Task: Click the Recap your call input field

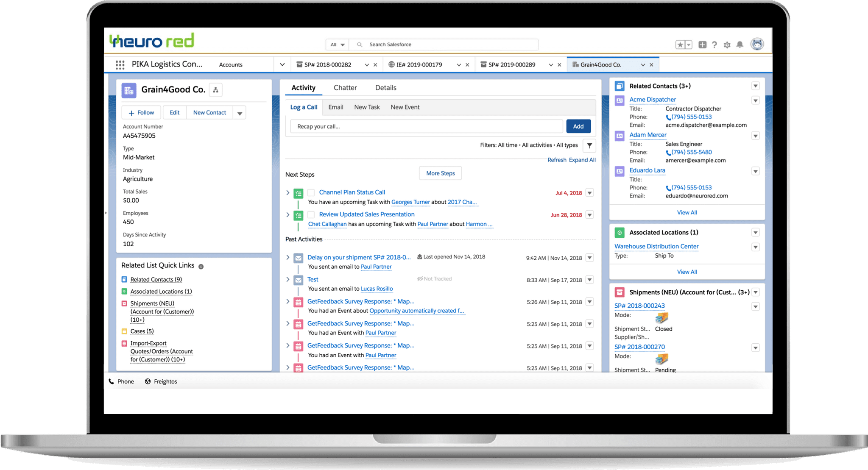Action: pos(427,126)
